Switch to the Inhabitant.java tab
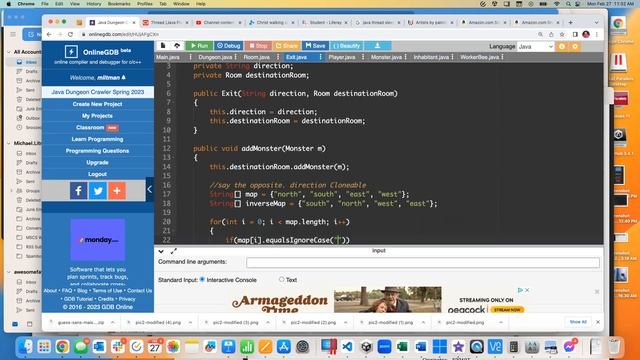This screenshot has height=360, width=640. (431, 57)
